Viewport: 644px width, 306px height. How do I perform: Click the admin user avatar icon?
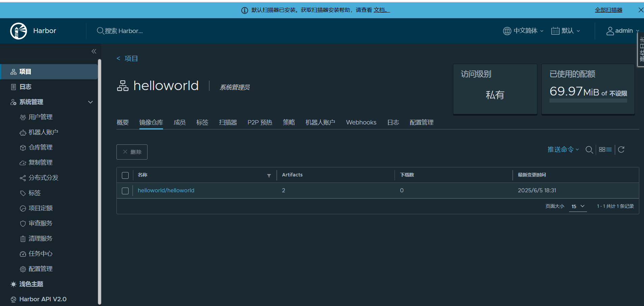pyautogui.click(x=610, y=31)
